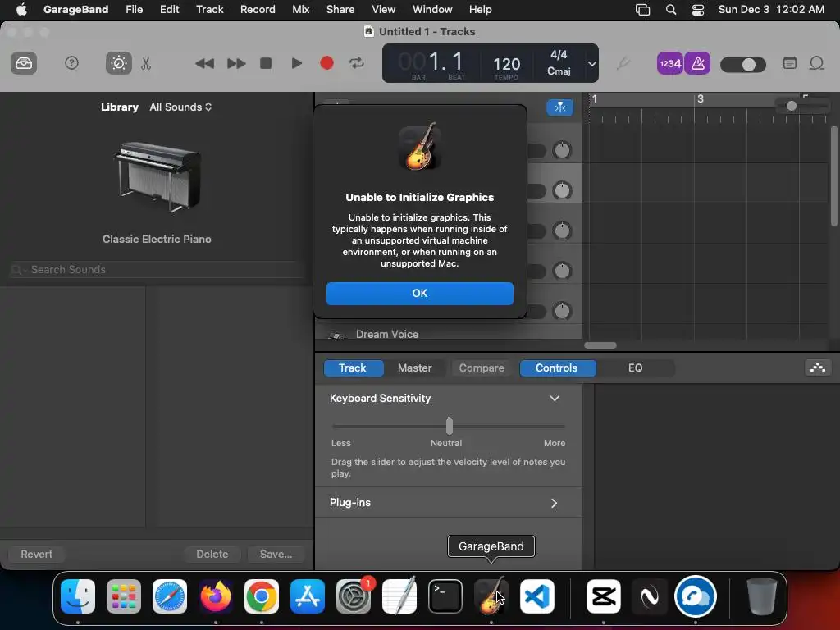Open Visual Studio Code from the Dock

tap(536, 596)
